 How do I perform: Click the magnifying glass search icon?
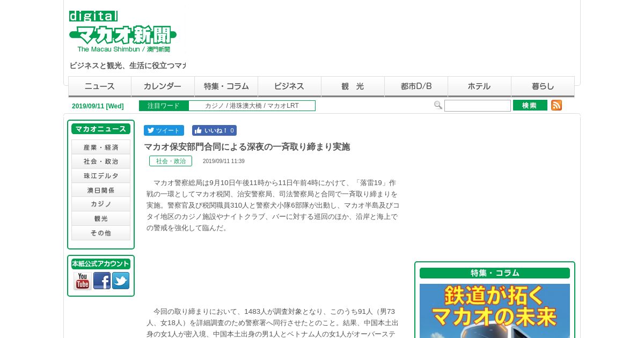pos(438,105)
